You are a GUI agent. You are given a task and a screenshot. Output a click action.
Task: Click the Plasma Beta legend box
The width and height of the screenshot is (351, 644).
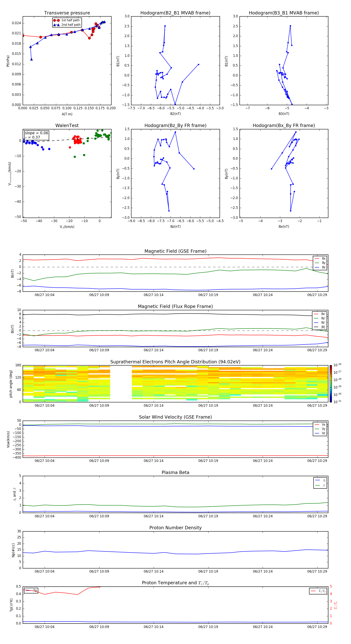(320, 483)
